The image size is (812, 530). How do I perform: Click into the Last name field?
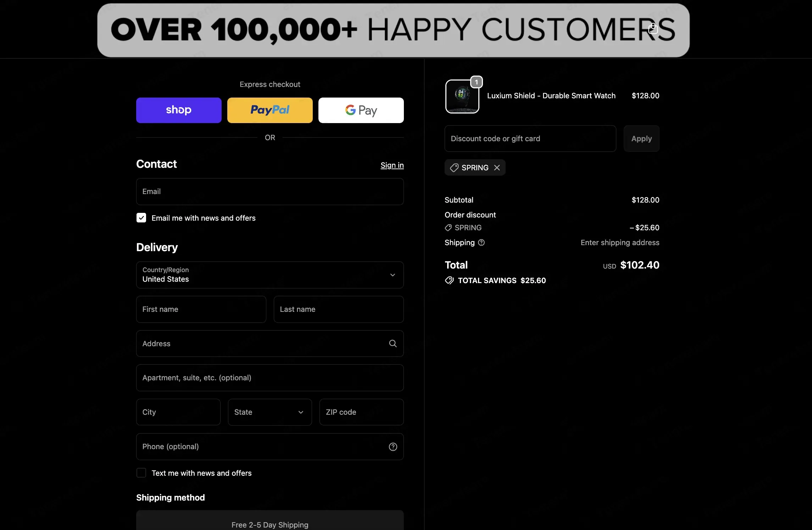tap(339, 309)
